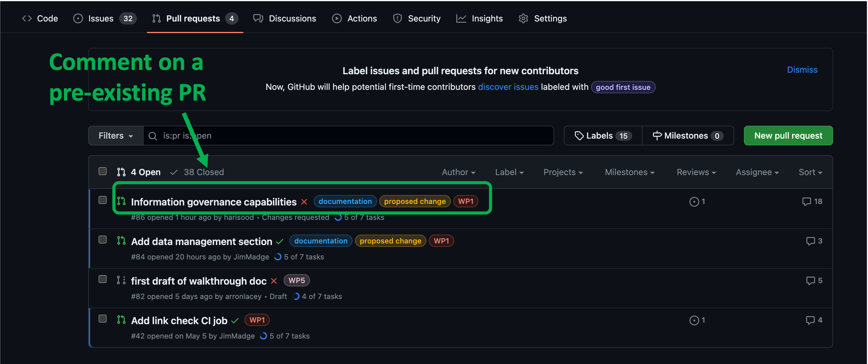The height and width of the screenshot is (364, 868).
Task: Open the 18 comments icon on PR #86
Action: click(x=812, y=202)
